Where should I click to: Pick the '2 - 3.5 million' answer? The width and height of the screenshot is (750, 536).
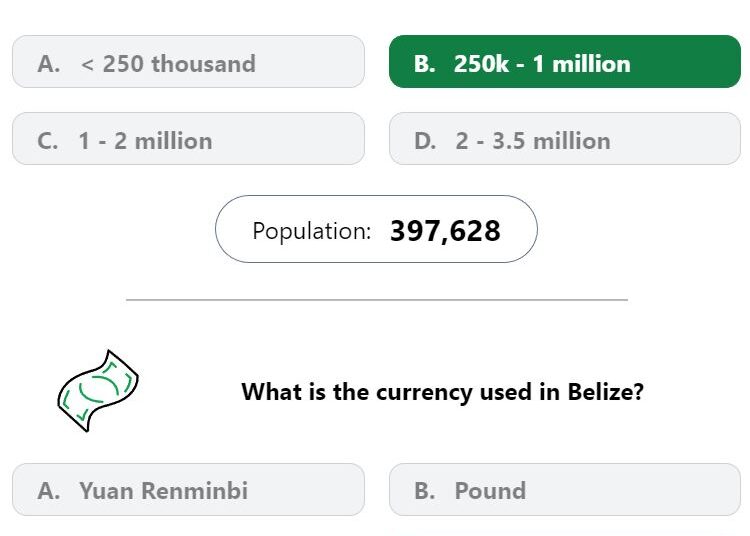point(565,139)
